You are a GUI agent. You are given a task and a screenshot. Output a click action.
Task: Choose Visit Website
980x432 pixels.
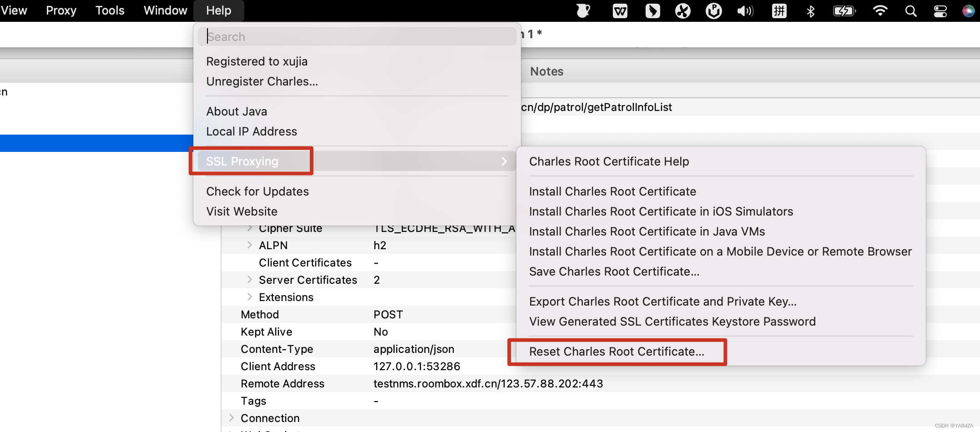(242, 211)
